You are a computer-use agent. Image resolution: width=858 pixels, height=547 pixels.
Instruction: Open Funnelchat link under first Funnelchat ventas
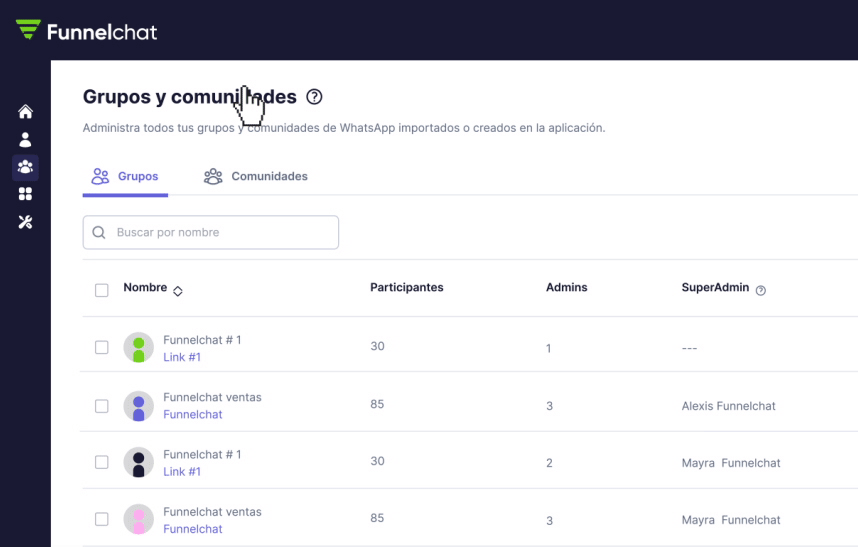[x=193, y=414]
